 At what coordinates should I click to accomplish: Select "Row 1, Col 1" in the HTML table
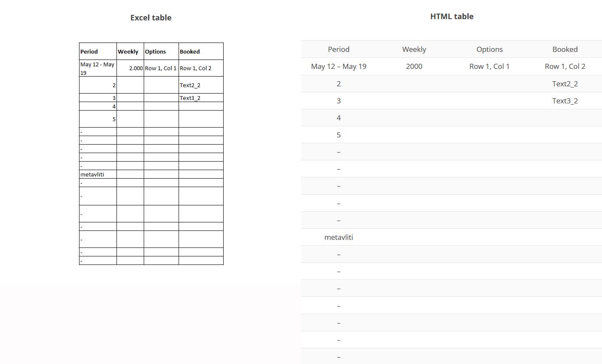pos(489,66)
